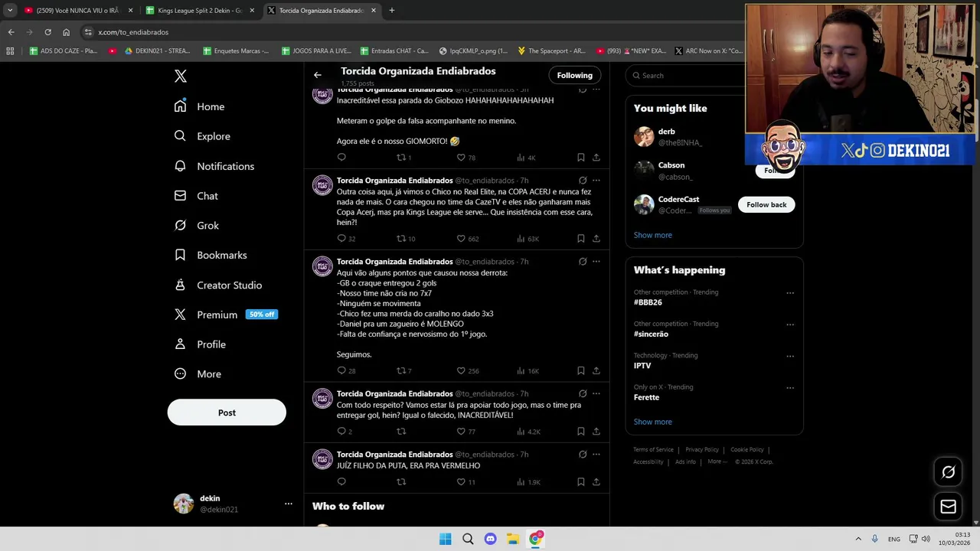Switch to Kings League Split 2 tab
980x551 pixels.
(199, 11)
